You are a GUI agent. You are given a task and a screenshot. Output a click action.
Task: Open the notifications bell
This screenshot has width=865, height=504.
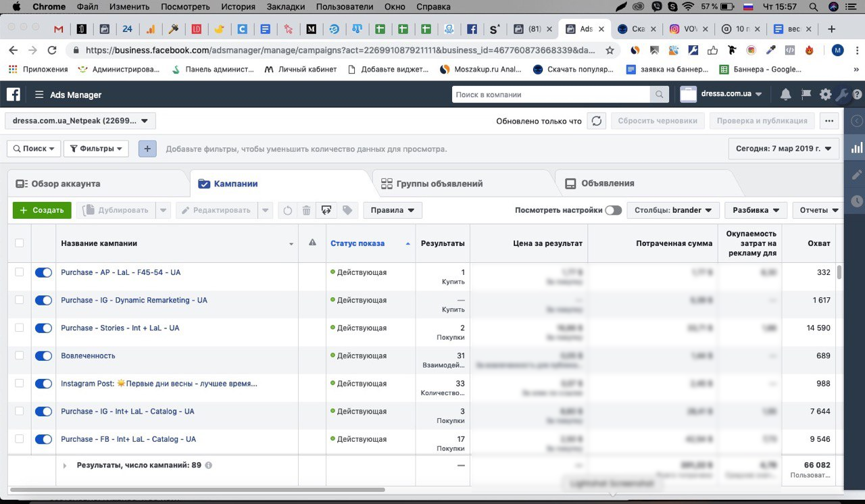pos(785,95)
